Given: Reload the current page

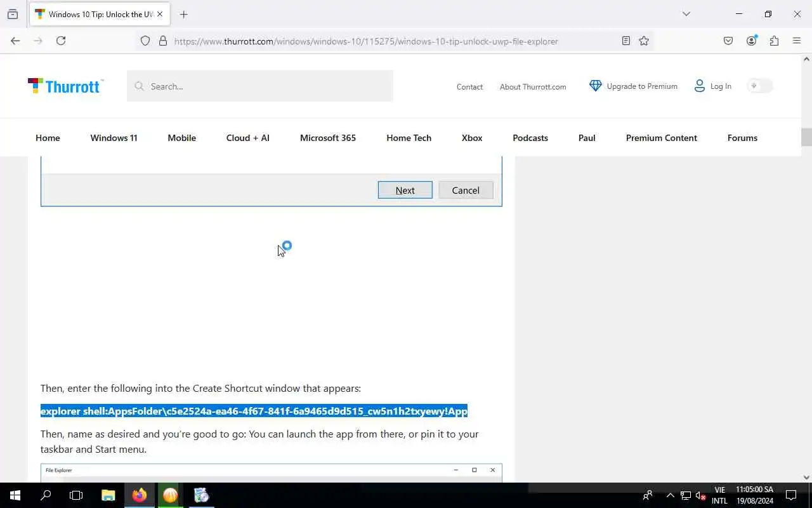Looking at the screenshot, I should (x=61, y=41).
